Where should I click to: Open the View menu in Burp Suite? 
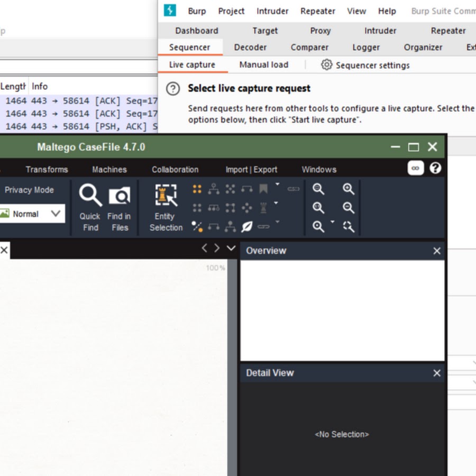point(356,11)
